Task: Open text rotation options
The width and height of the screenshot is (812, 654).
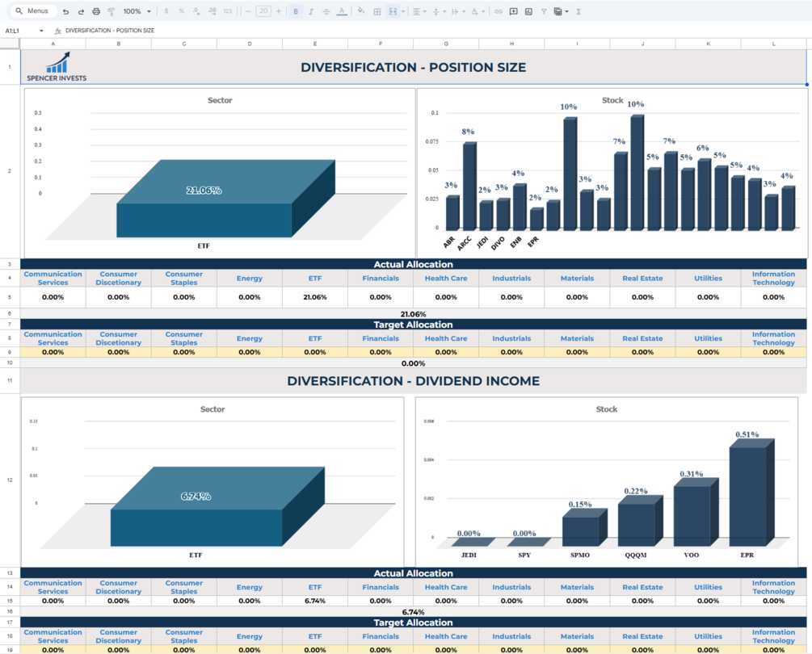Action: click(478, 11)
